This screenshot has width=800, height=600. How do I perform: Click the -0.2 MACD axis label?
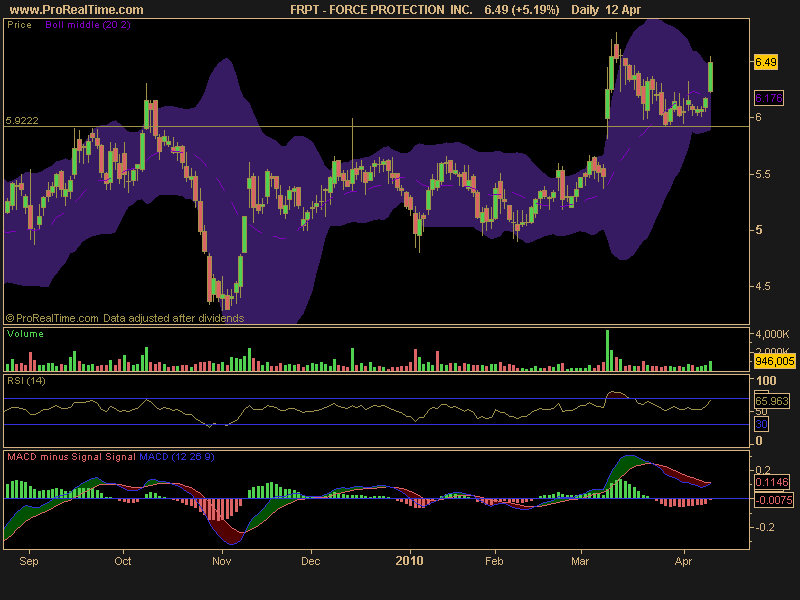click(764, 527)
